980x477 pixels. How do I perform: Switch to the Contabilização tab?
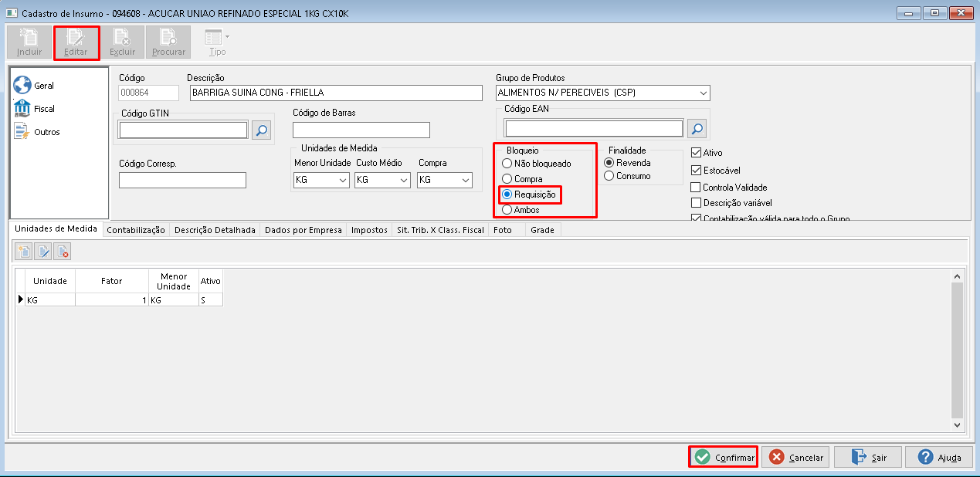pos(136,230)
